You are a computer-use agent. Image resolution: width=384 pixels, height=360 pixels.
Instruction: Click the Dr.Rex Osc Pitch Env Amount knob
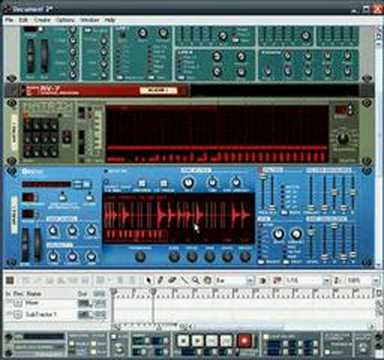pyautogui.click(x=236, y=182)
